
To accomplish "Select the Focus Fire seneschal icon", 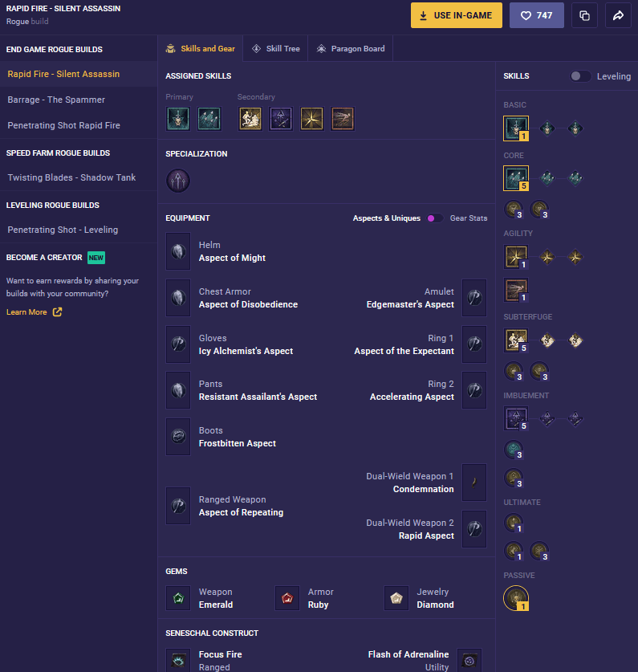I will pos(178,660).
